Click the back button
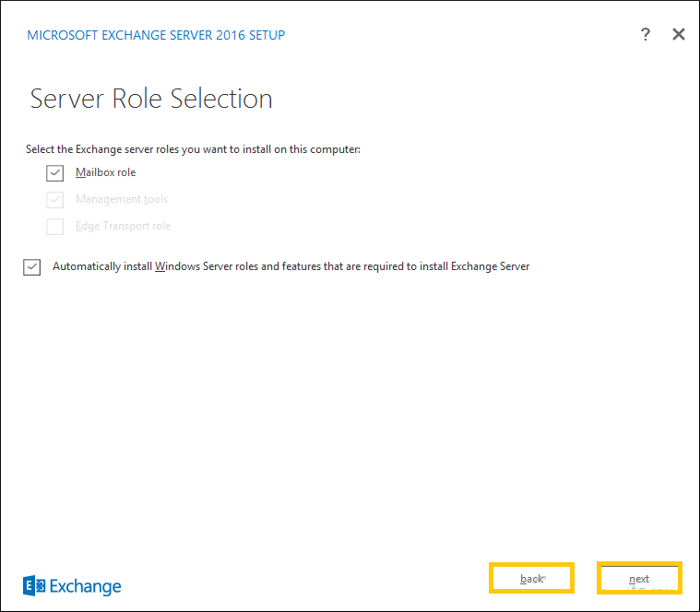This screenshot has height=612, width=700. pyautogui.click(x=531, y=579)
